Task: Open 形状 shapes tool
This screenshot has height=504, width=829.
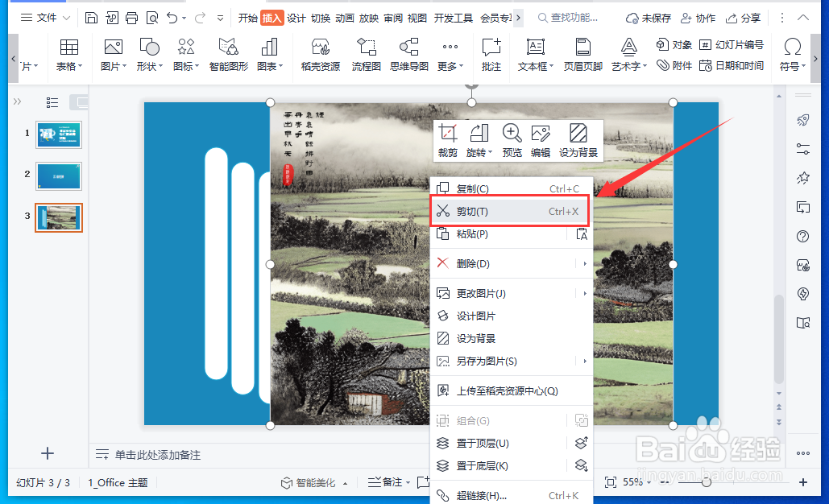Action: 149,55
